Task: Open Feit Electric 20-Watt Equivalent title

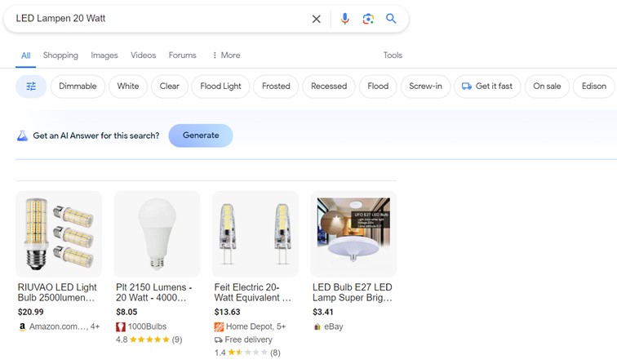Action: click(253, 292)
